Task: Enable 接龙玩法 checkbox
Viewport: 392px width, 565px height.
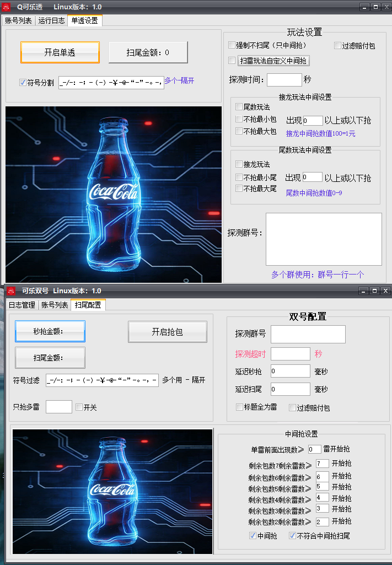Action: (239, 164)
